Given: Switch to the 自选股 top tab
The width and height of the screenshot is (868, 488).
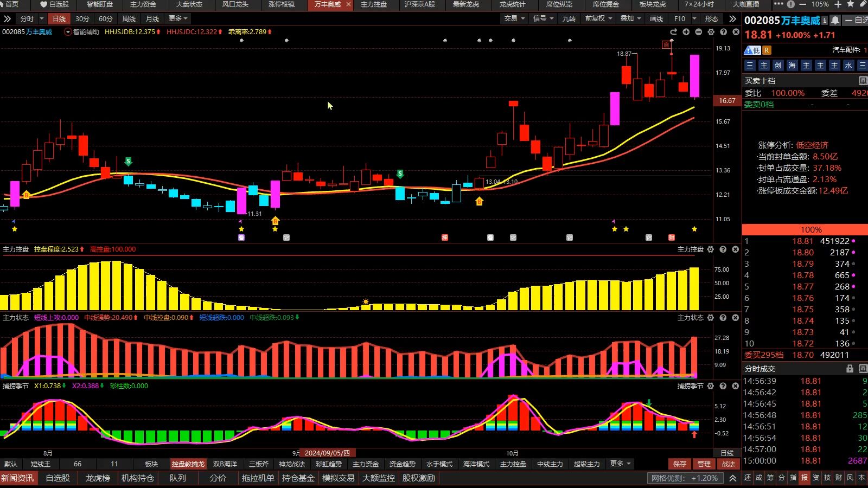Looking at the screenshot, I should (x=55, y=4).
